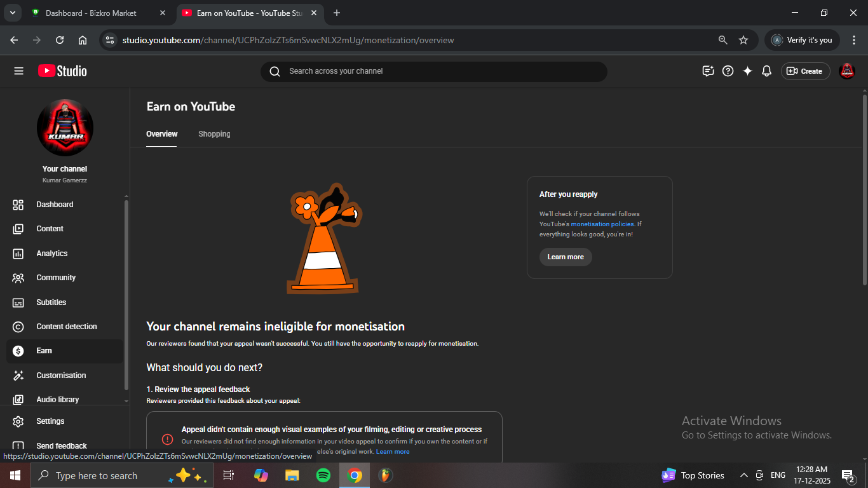Viewport: 868px width, 488px height.
Task: Switch to the Shopping tab
Action: pyautogui.click(x=214, y=134)
